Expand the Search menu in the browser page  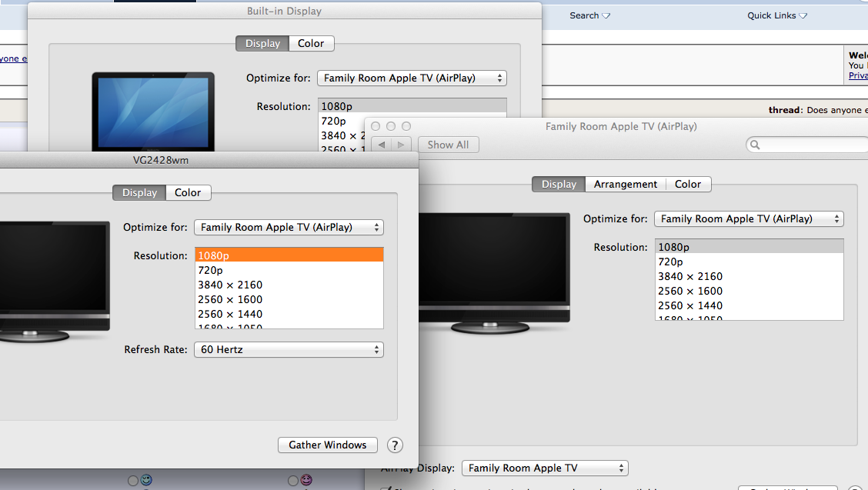coord(589,15)
